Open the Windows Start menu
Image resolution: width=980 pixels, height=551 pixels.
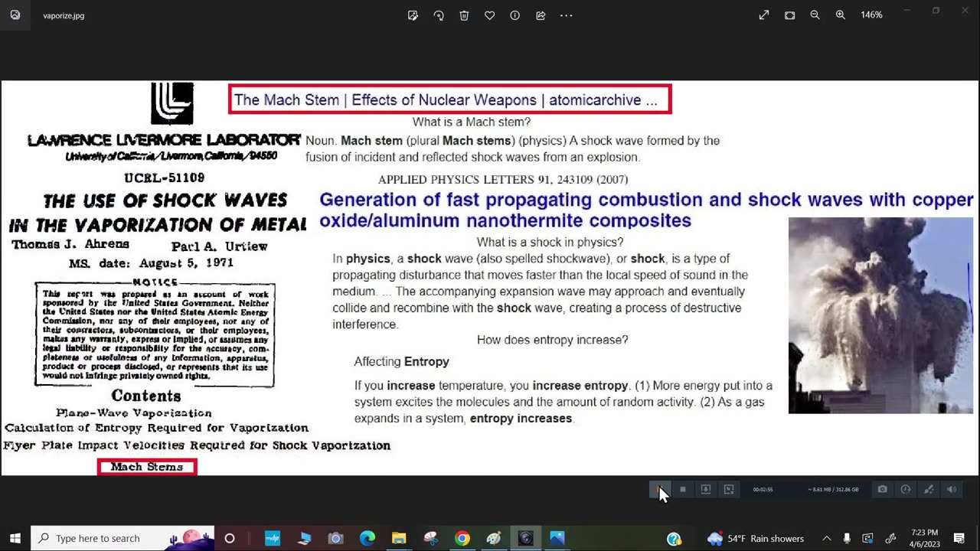coord(15,538)
